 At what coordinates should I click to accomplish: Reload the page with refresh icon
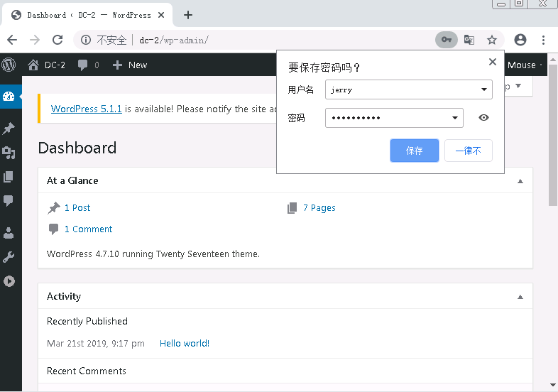point(58,40)
